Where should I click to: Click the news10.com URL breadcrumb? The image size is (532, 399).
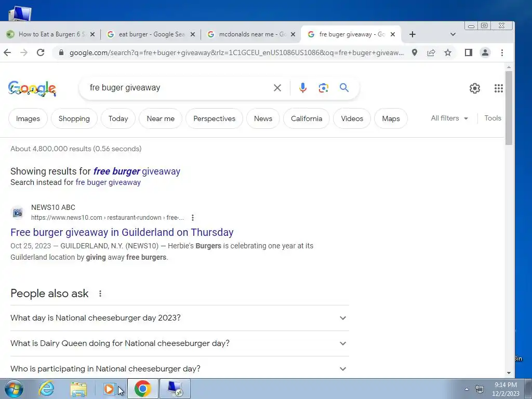(x=108, y=218)
